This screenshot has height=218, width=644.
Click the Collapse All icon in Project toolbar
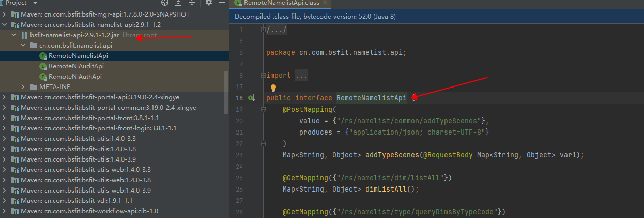pyautogui.click(x=192, y=3)
